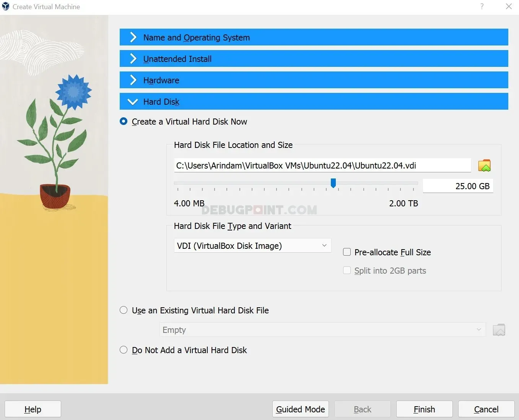519x420 pixels.
Task: Select Use an Existing Virtual Hard Disk File
Action: 124,310
